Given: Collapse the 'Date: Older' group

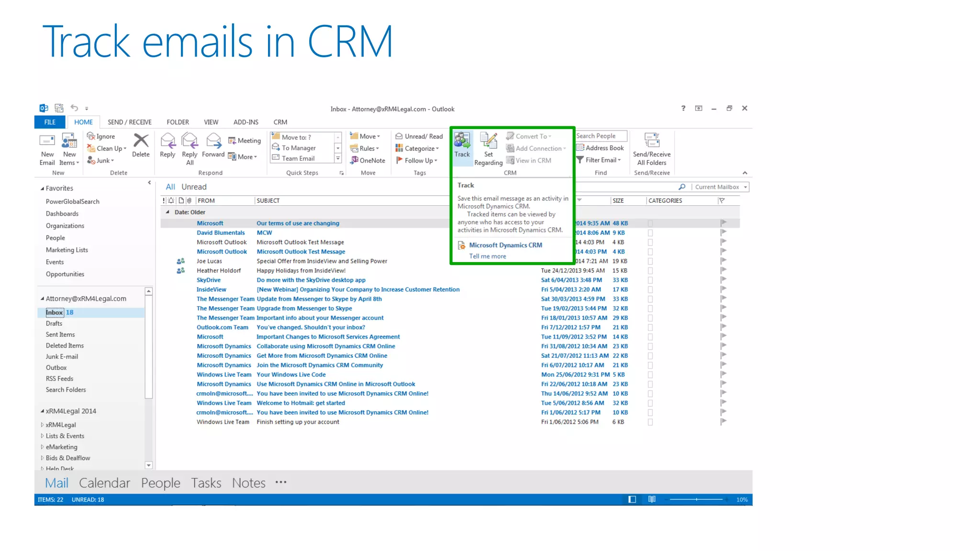Looking at the screenshot, I should pyautogui.click(x=167, y=212).
